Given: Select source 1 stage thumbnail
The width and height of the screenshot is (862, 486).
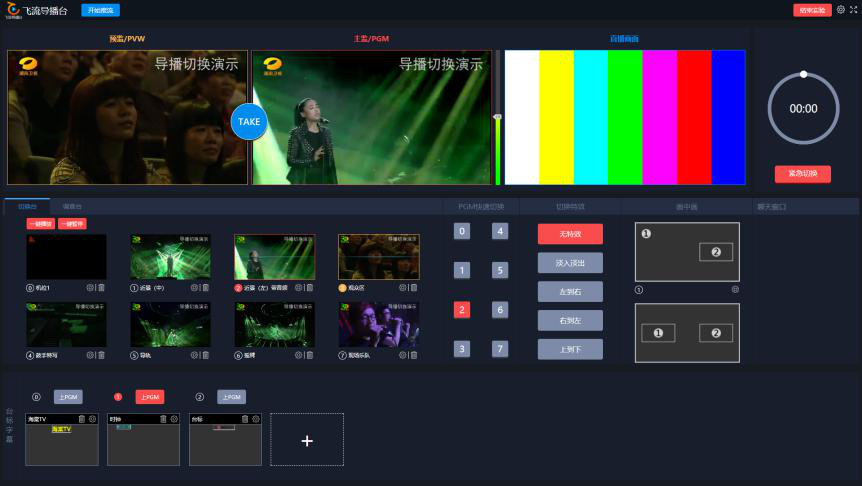Looking at the screenshot, I should coord(170,257).
